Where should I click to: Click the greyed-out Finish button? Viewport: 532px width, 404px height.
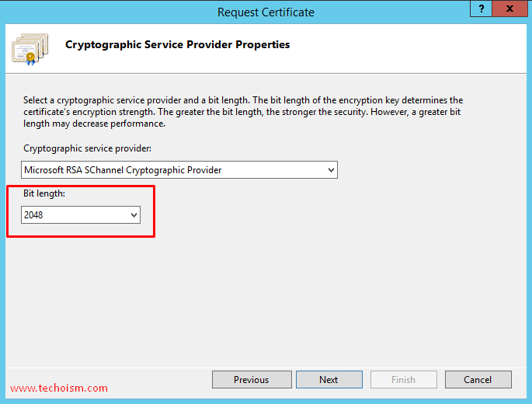(403, 380)
